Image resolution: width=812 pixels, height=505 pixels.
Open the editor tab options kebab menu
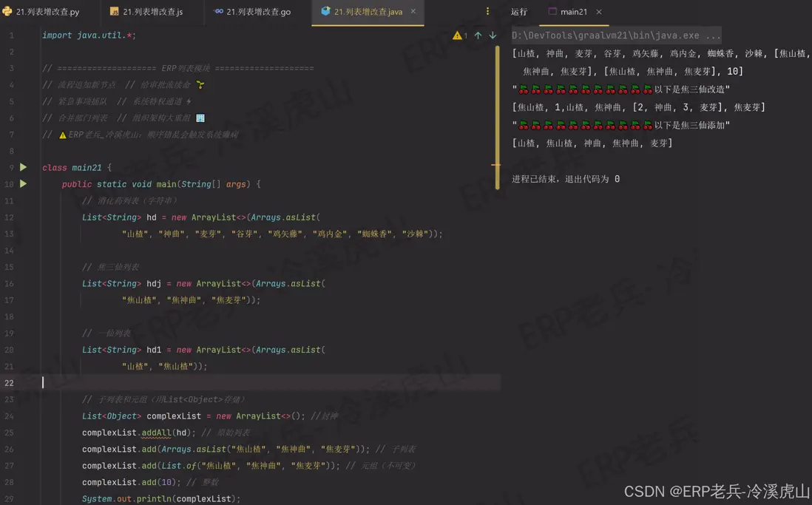click(487, 12)
